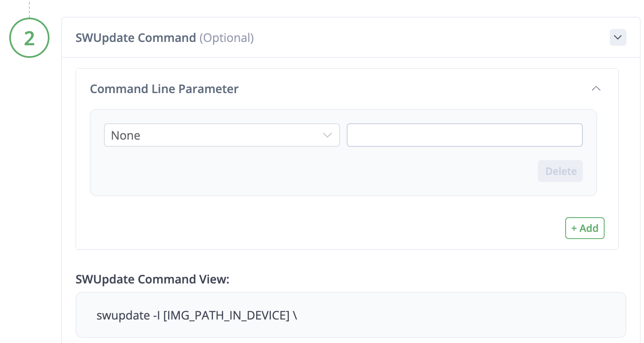644x343 pixels.
Task: Collapse the Command Line Parameter panel
Action: click(596, 88)
